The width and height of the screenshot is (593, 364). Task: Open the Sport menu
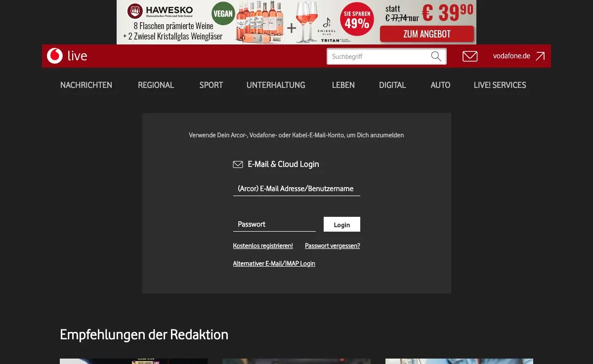[211, 85]
